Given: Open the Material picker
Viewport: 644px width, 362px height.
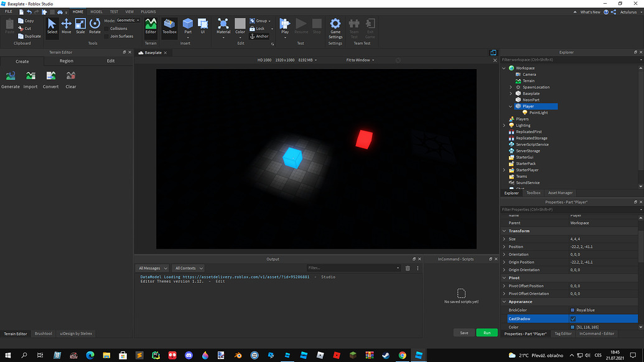Looking at the screenshot, I should click(223, 26).
